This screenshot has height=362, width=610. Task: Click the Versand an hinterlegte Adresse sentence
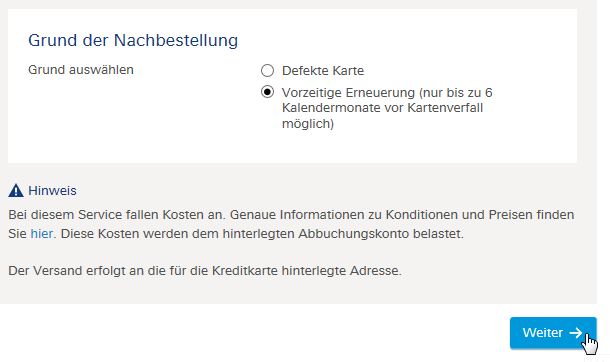(205, 271)
